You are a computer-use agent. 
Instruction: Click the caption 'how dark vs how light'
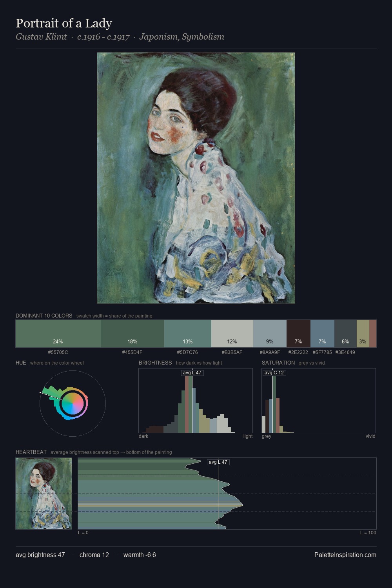pos(199,363)
